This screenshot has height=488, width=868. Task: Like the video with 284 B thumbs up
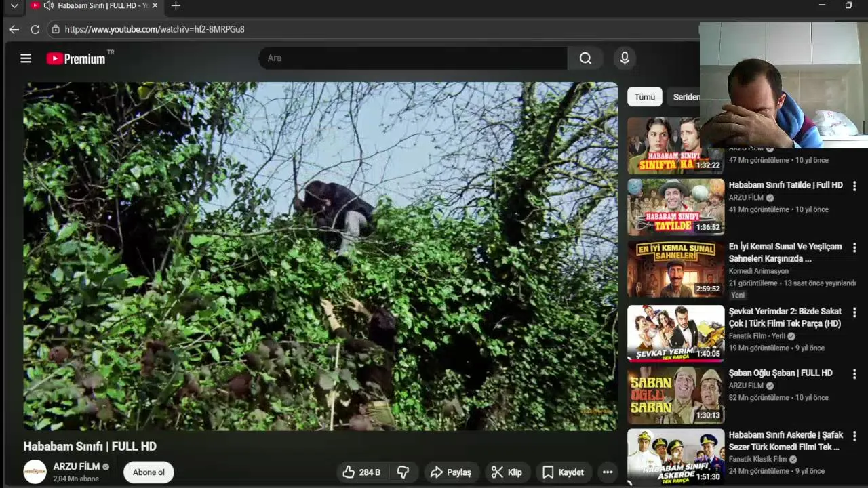(x=361, y=472)
